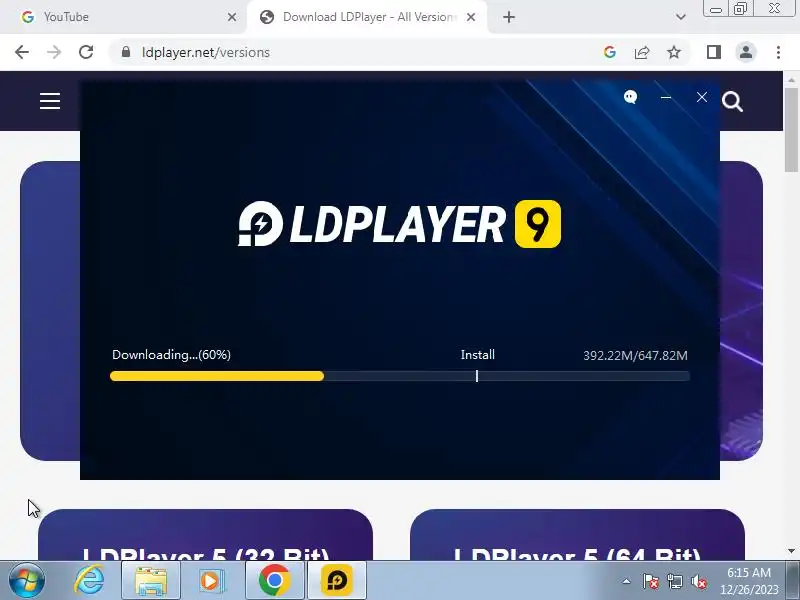
Task: Close the LDPlayer 9 installer window
Action: pos(702,97)
